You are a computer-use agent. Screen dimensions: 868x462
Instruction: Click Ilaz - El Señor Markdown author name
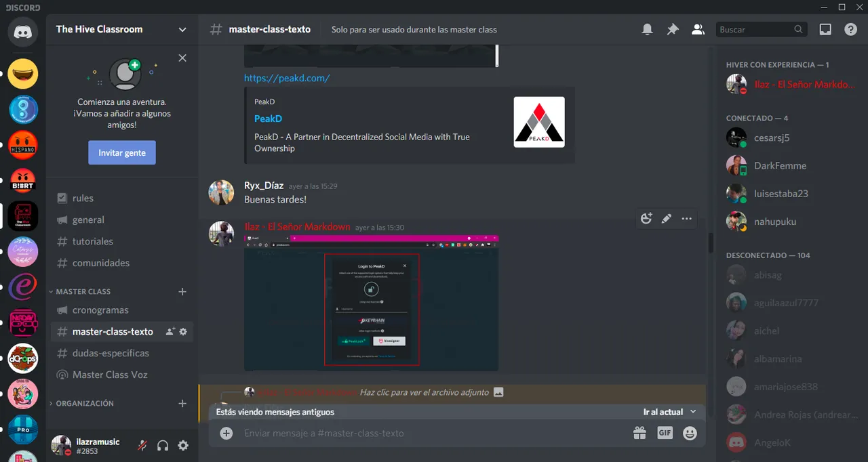tap(297, 227)
